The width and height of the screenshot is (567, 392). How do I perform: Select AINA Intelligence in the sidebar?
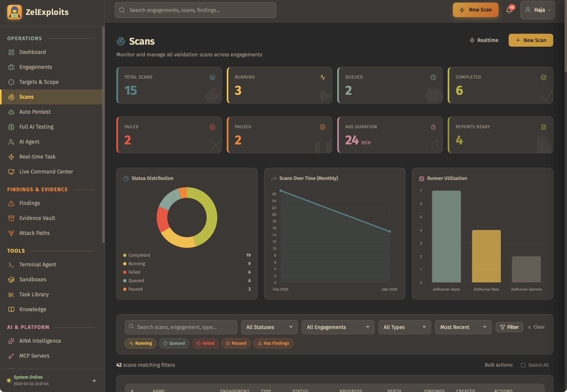point(40,341)
